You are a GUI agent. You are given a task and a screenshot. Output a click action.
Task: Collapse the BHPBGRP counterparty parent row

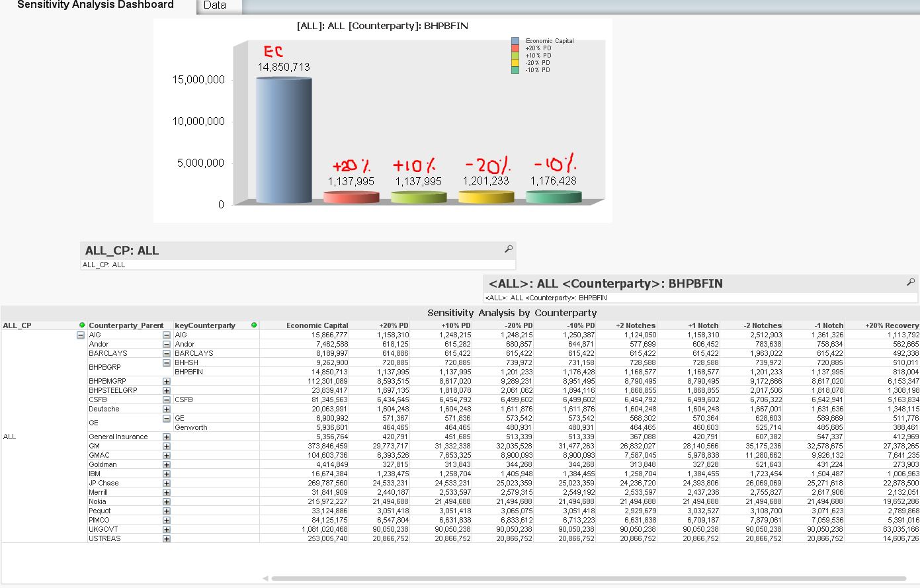pos(166,363)
